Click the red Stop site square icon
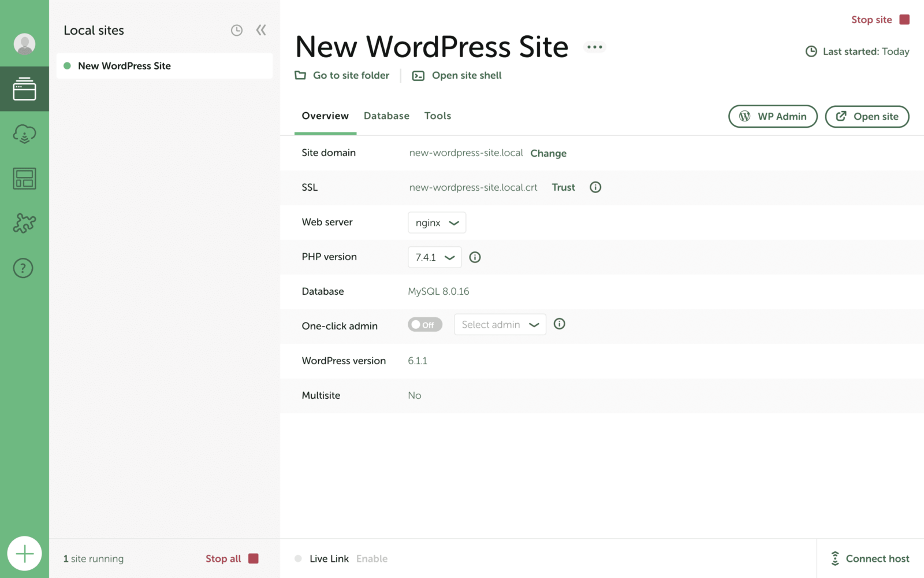The image size is (924, 578). point(904,20)
